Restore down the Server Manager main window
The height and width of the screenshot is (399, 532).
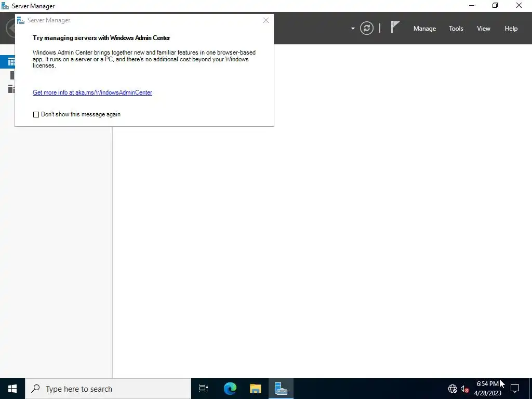point(495,5)
